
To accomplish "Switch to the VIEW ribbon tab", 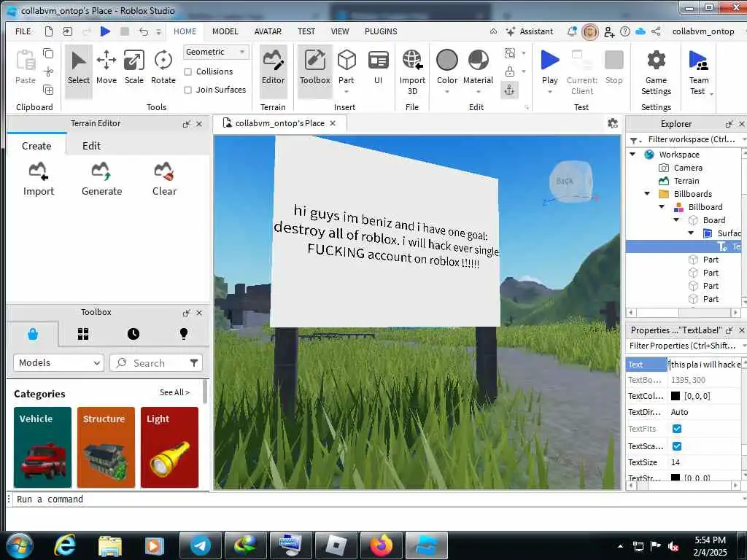I will (340, 31).
